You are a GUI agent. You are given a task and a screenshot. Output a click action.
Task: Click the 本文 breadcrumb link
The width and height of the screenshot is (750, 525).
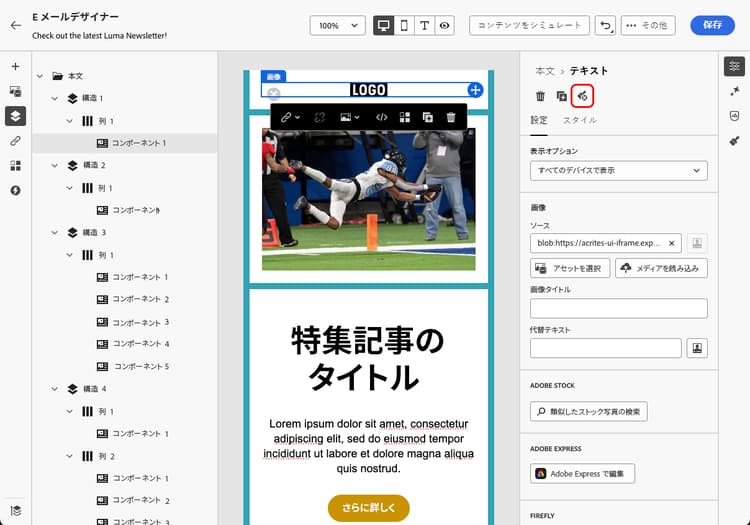point(545,71)
